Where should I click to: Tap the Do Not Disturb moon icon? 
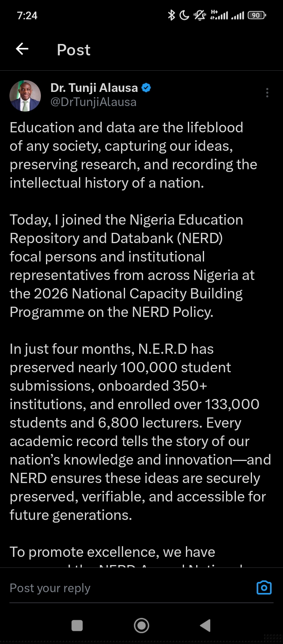[x=184, y=15]
